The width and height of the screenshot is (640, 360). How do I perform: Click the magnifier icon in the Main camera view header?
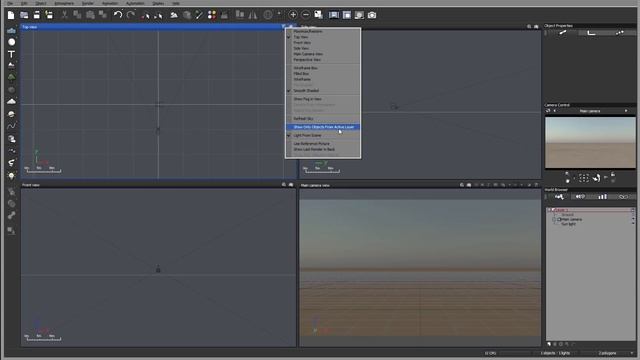462,185
